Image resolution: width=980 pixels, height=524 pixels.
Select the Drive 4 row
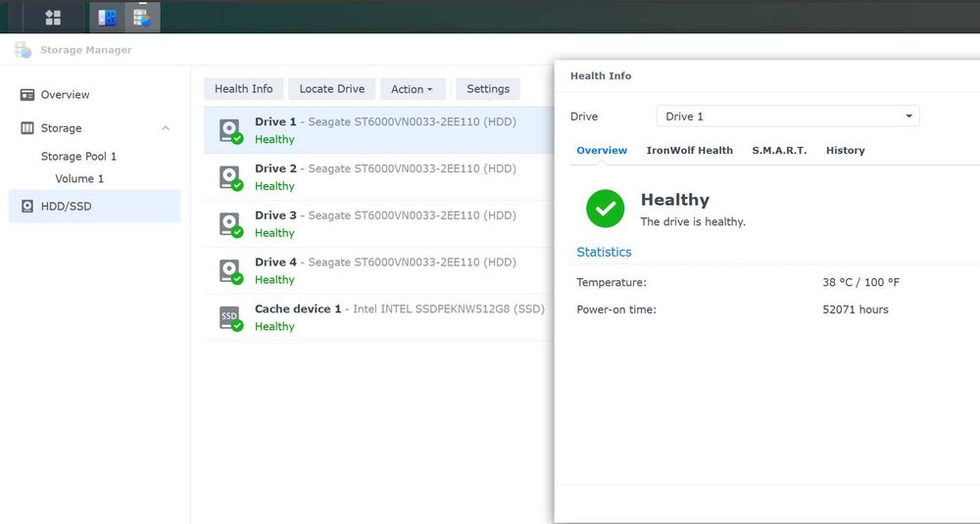tap(378, 271)
